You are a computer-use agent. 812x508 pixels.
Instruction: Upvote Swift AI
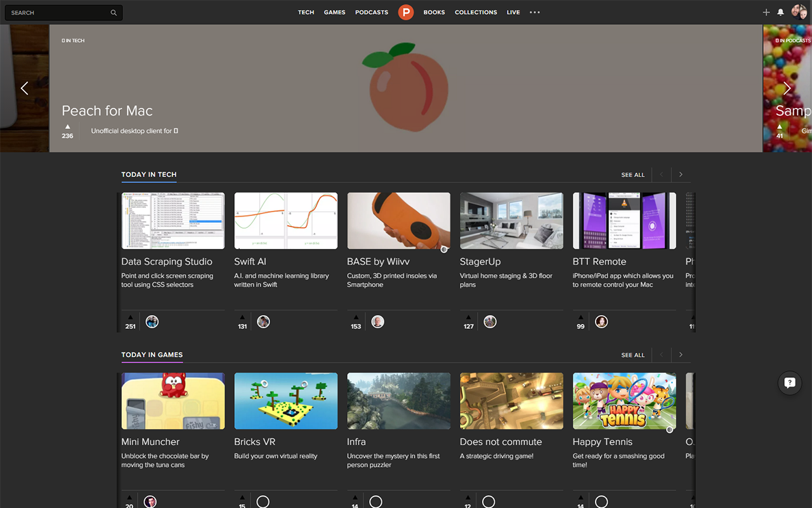click(x=242, y=322)
